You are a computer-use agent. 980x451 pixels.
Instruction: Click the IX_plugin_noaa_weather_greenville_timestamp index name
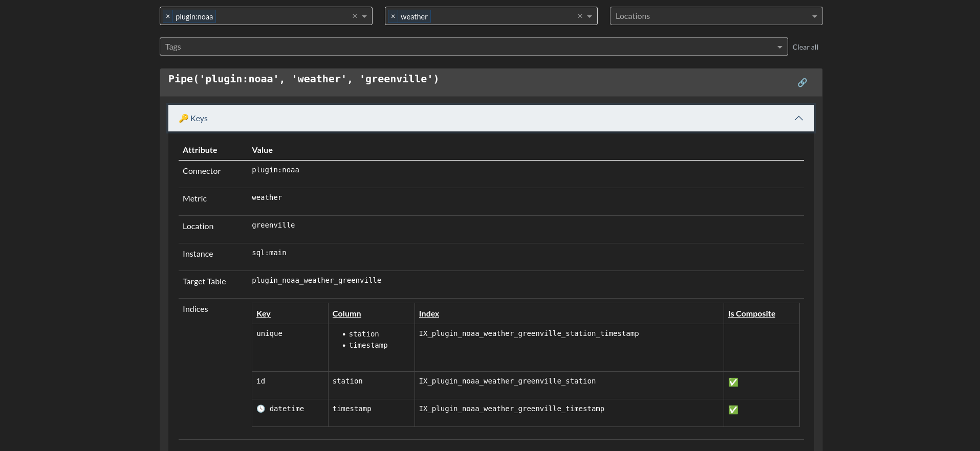coord(512,409)
